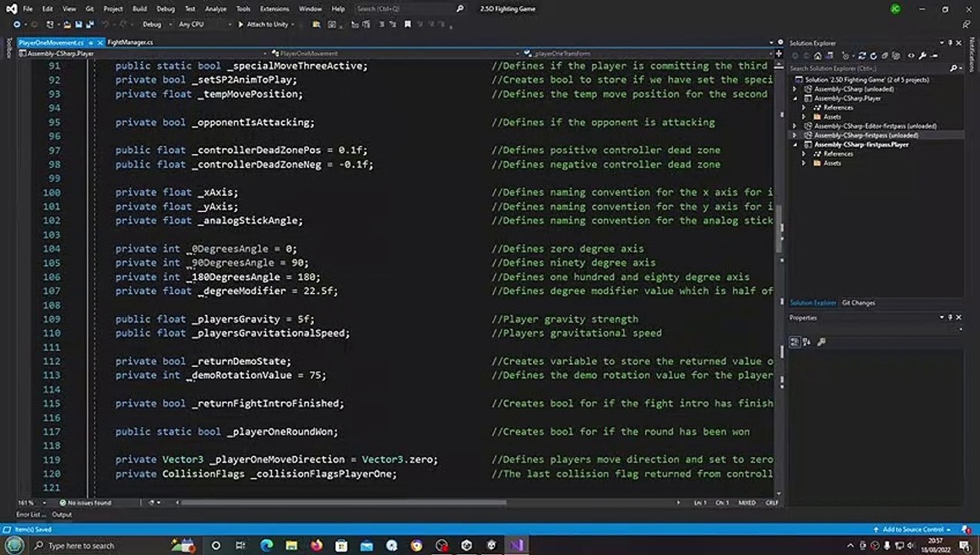Click the MIXED tabs indicator in status bar
Screen dimensions: 980x555
coord(747,503)
